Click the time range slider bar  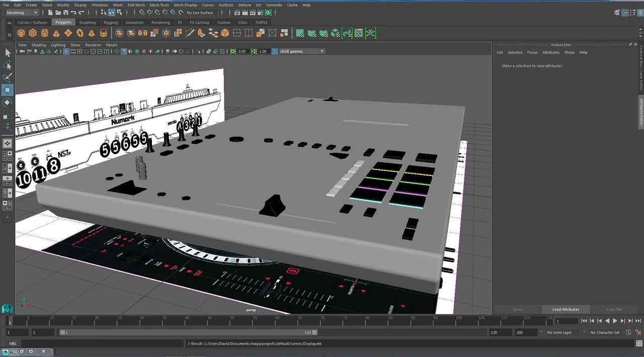(x=189, y=332)
